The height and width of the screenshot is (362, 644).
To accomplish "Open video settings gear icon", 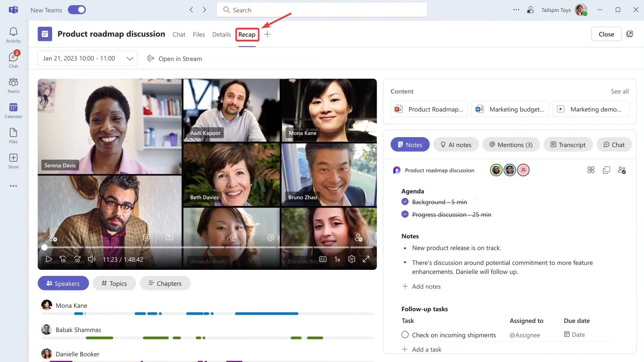I will 351,259.
